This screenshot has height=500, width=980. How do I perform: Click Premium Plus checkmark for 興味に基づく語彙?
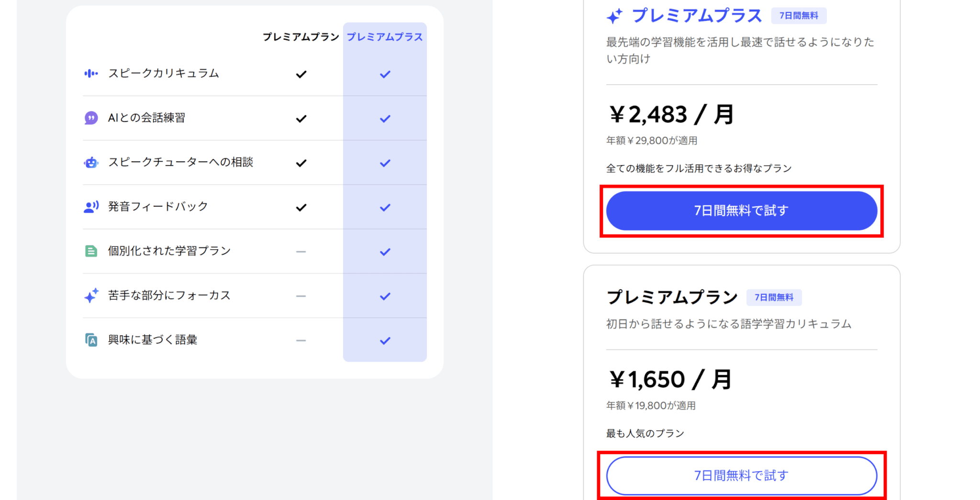click(385, 341)
